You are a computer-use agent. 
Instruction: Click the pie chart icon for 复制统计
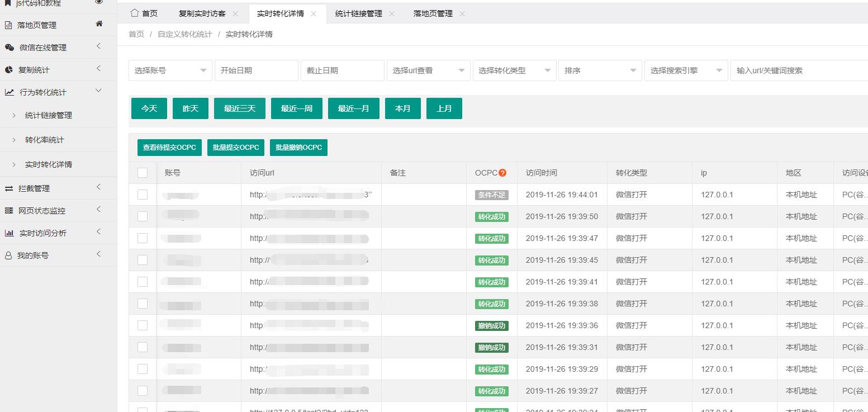point(9,70)
